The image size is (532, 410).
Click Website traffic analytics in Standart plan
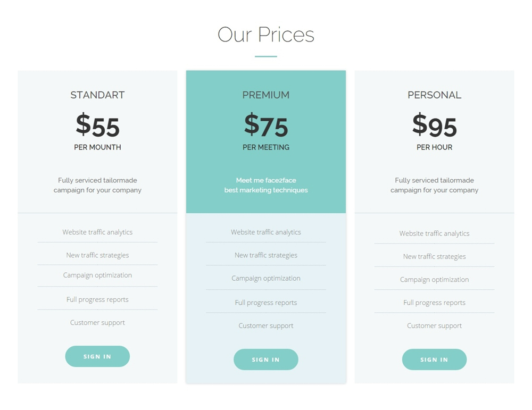click(97, 232)
